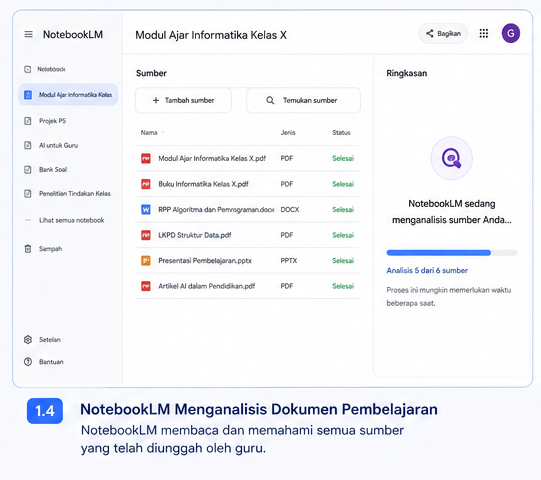Click the PPTX type cell
This screenshot has height=480, width=541.
(289, 261)
